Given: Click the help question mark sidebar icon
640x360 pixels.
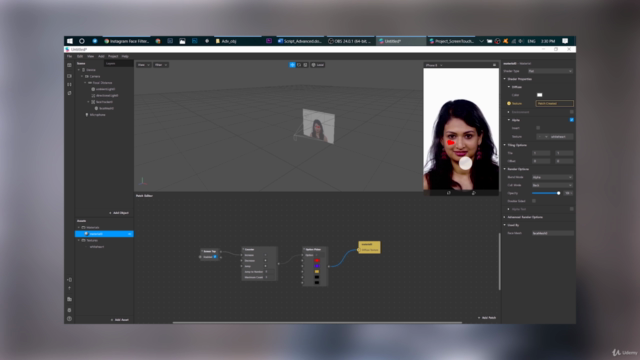Looking at the screenshot, I should click(69, 318).
